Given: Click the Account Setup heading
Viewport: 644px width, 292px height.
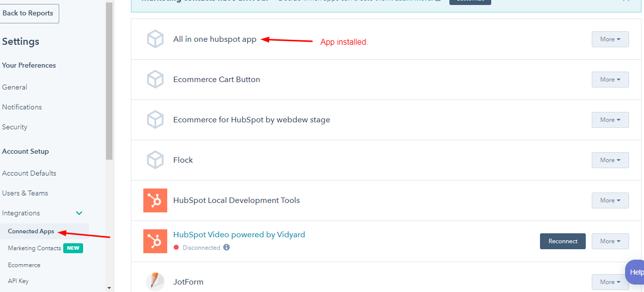Looking at the screenshot, I should point(25,151).
